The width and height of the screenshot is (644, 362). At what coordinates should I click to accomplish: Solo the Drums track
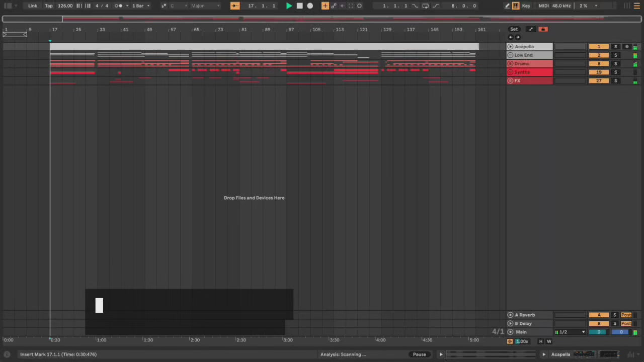(615, 64)
